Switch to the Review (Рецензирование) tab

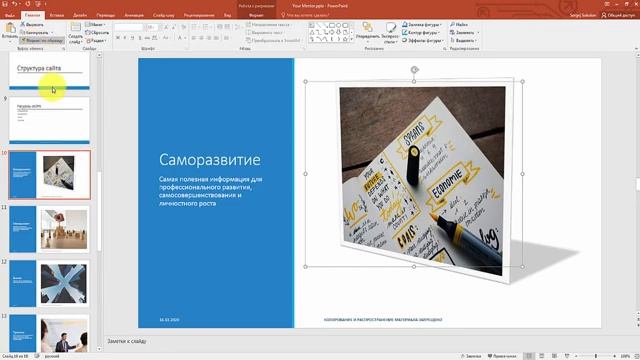pyautogui.click(x=199, y=15)
